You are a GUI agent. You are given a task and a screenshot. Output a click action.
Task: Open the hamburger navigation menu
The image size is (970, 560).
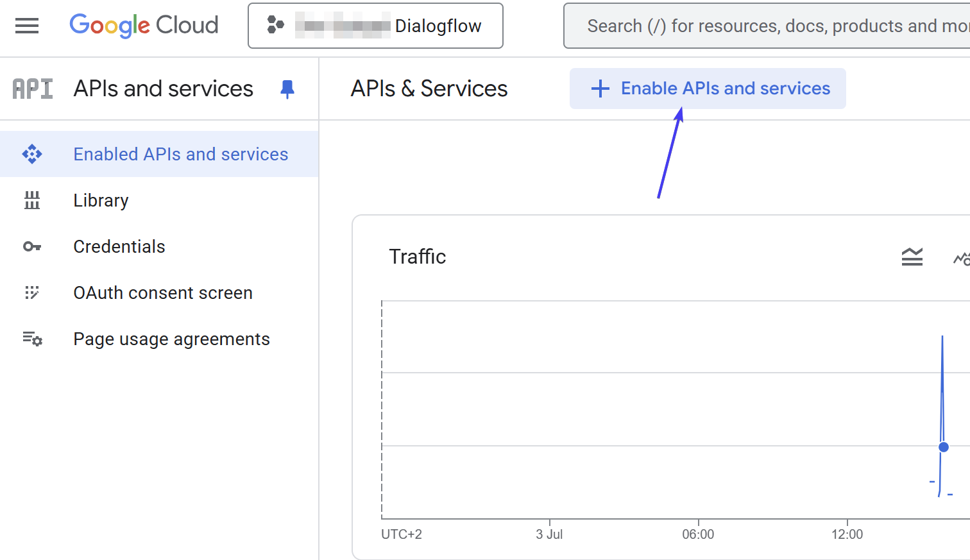[27, 26]
